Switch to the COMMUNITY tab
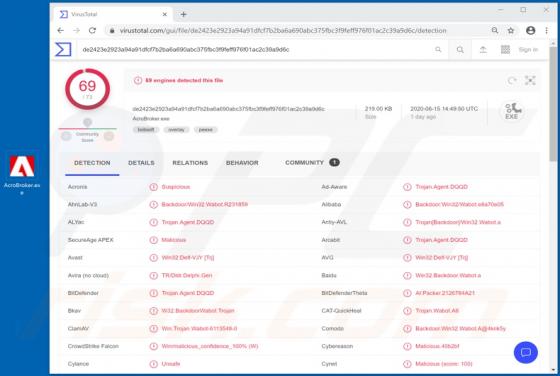560x376 pixels. [x=312, y=162]
